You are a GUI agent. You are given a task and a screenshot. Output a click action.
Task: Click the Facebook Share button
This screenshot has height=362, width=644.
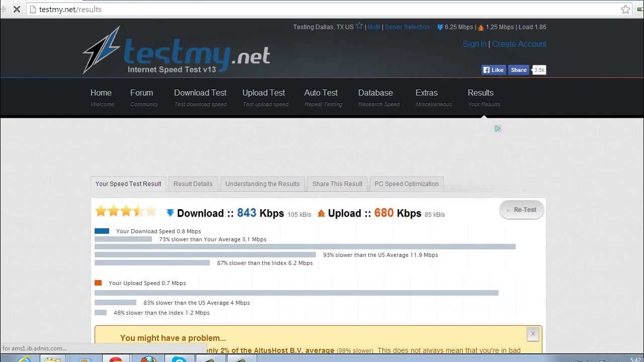(518, 70)
